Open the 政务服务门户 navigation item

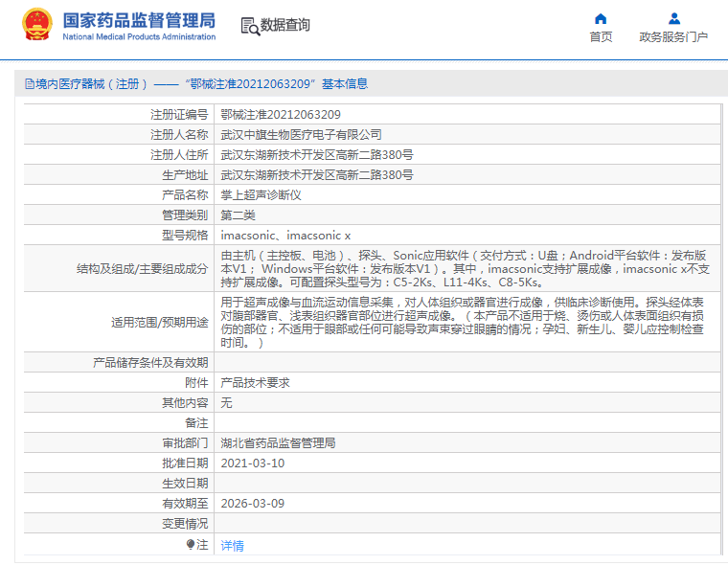[673, 36]
